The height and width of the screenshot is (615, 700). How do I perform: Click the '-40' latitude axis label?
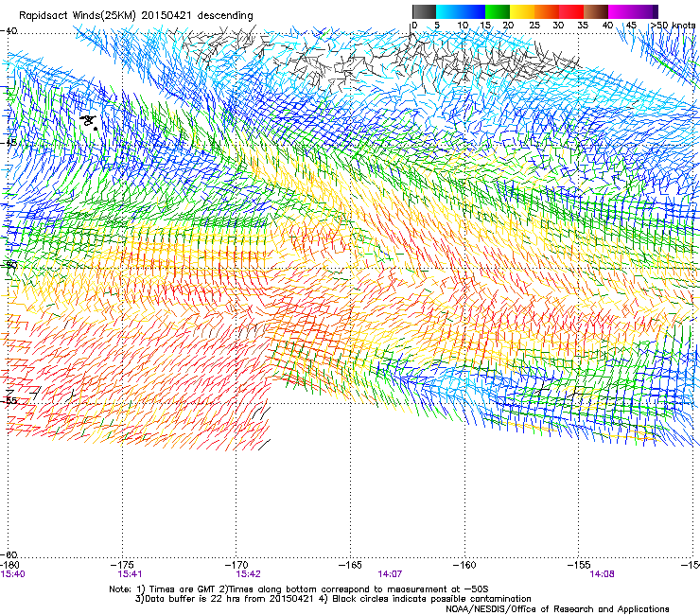[x=9, y=31]
